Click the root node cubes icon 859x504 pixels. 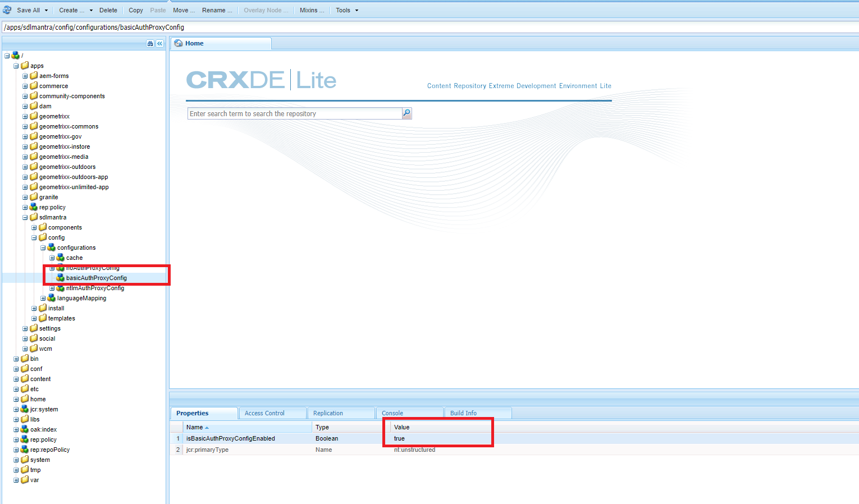coord(15,56)
